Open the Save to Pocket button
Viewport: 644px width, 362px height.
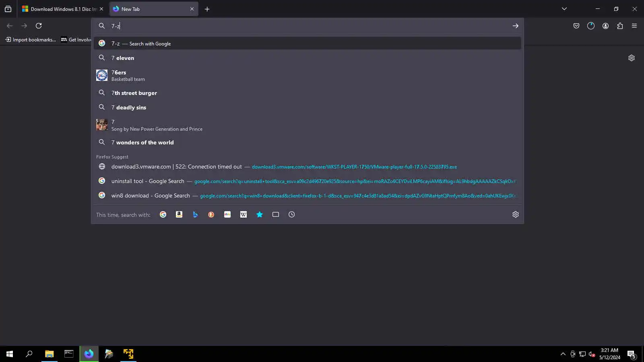[576, 26]
